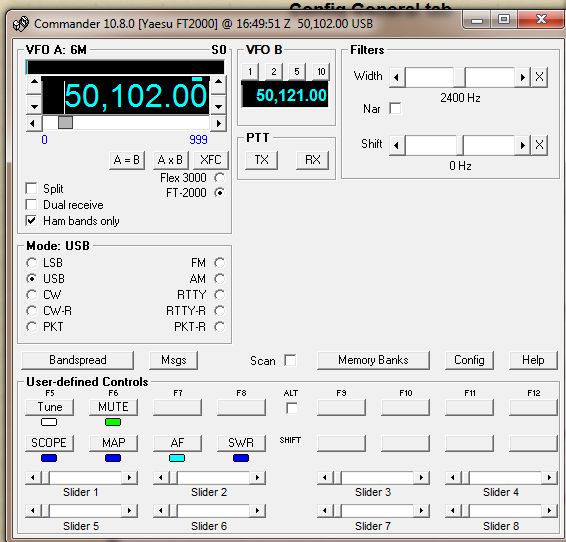
Task: Select CW-R mode
Action: [x=31, y=311]
